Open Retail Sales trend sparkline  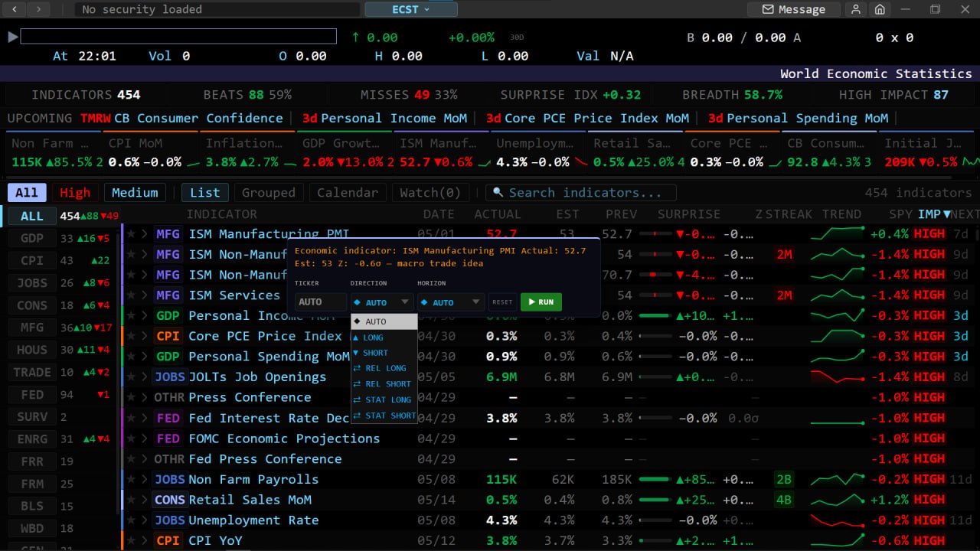(x=838, y=500)
